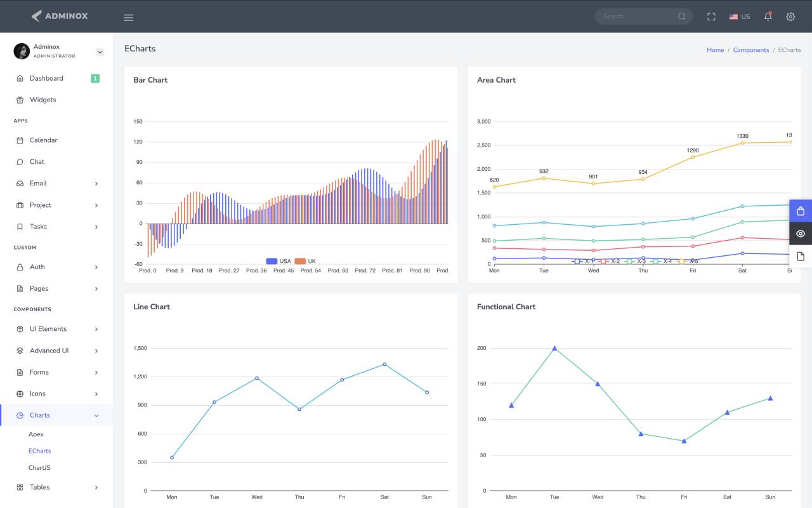Toggle X-4 series in area chart legend

pos(662,261)
